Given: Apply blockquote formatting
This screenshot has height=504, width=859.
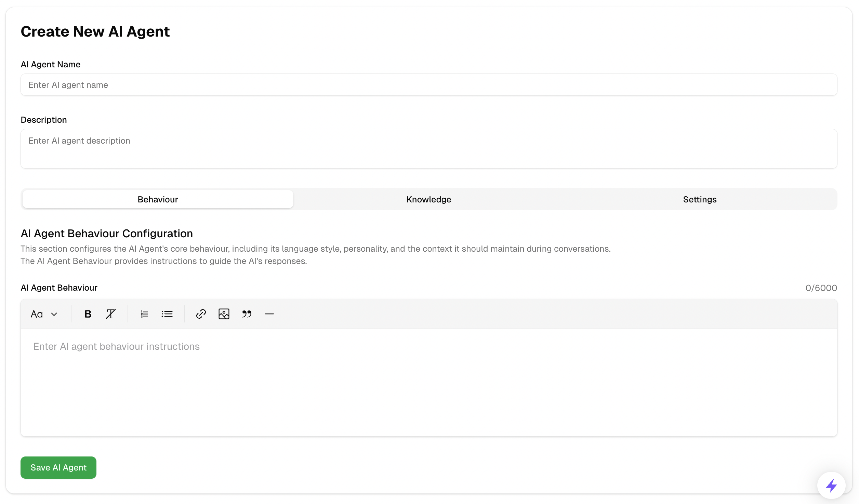Looking at the screenshot, I should click(x=247, y=314).
